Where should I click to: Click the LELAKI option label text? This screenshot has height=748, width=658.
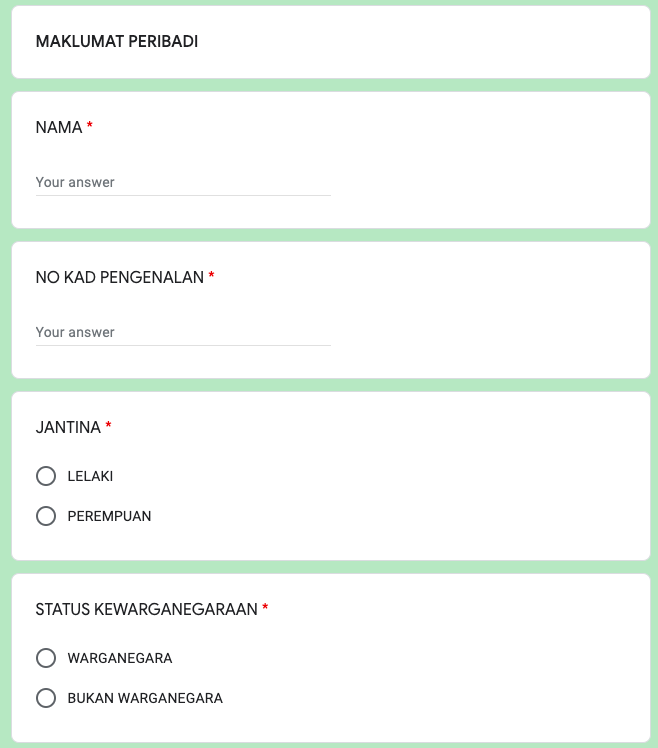(x=90, y=476)
